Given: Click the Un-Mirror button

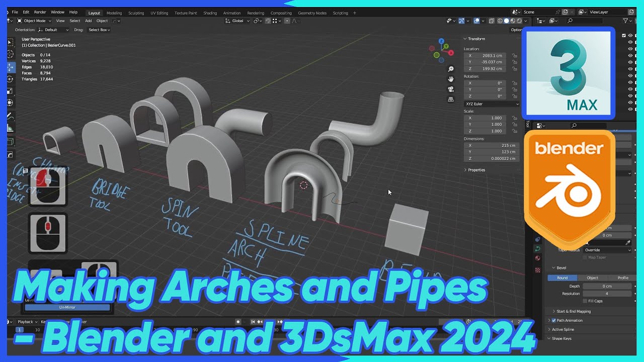Looking at the screenshot, I should pos(67,307).
